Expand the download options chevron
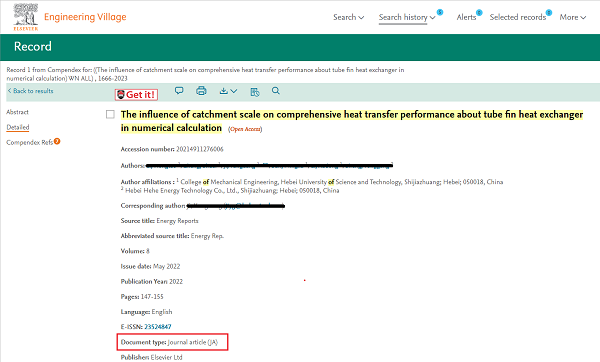The height and width of the screenshot is (362, 600). (x=234, y=91)
